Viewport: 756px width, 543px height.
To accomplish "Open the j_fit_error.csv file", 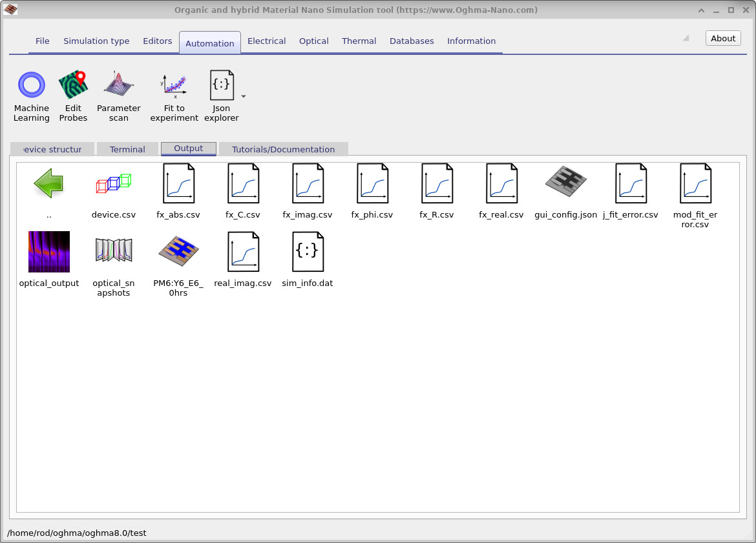I will click(630, 183).
